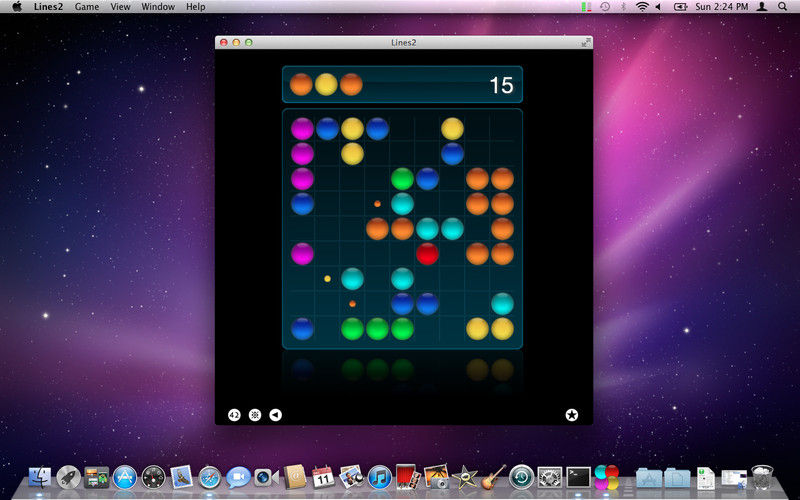
Task: Open iMovie star icon in Dock
Action: tap(464, 478)
